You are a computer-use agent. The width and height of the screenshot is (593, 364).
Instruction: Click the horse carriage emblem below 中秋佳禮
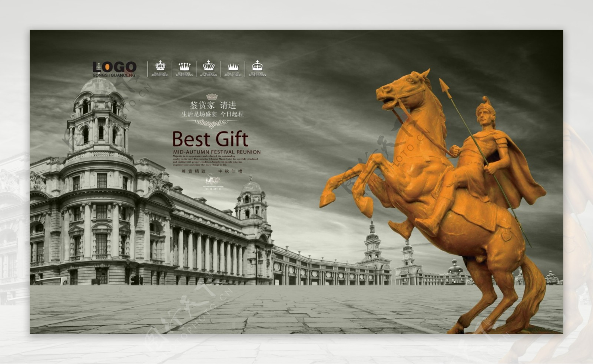pyautogui.click(x=213, y=182)
